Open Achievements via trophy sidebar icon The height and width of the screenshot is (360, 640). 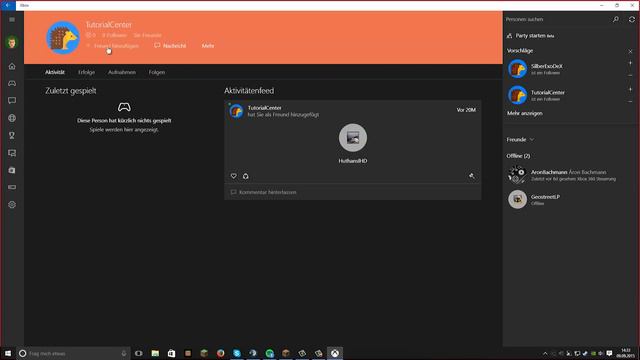pos(12,136)
